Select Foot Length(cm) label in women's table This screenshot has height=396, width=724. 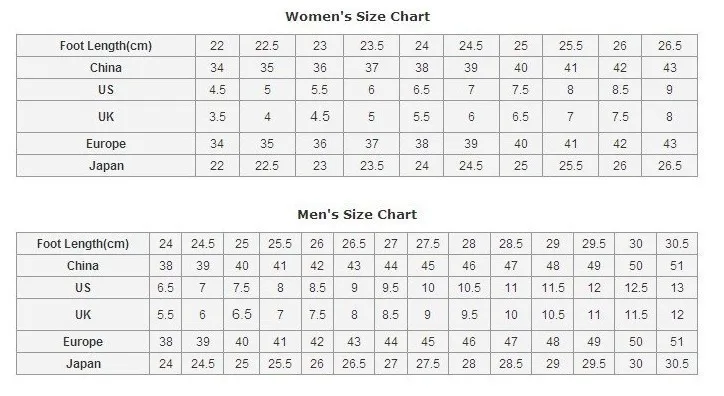[x=106, y=46]
